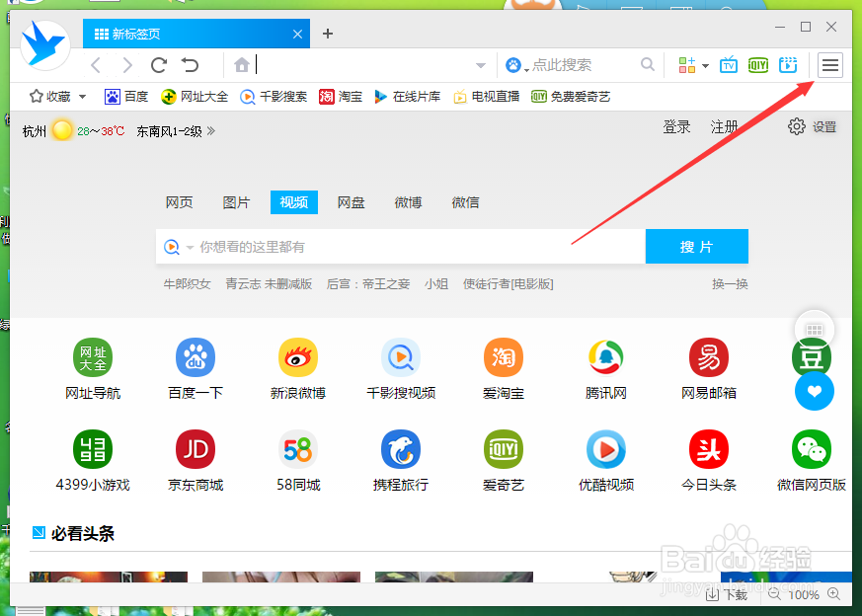Open the 京东商城 shortcut icon

click(196, 449)
